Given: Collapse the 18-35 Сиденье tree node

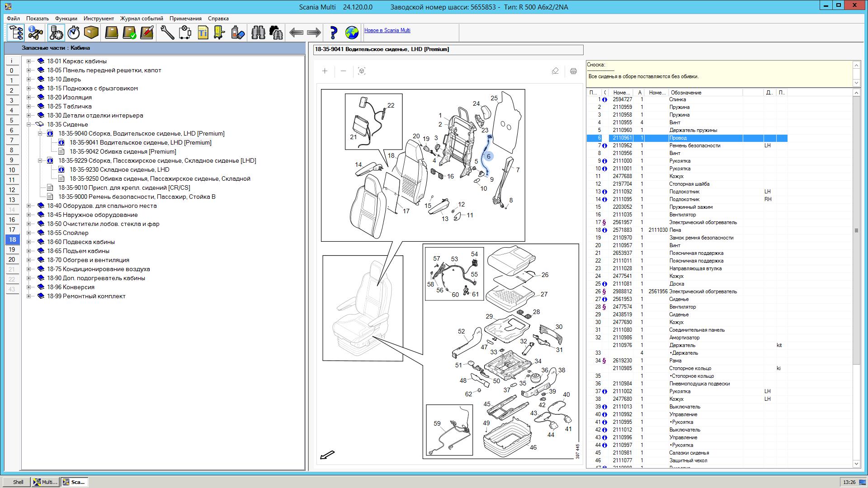Looking at the screenshot, I should [x=29, y=125].
